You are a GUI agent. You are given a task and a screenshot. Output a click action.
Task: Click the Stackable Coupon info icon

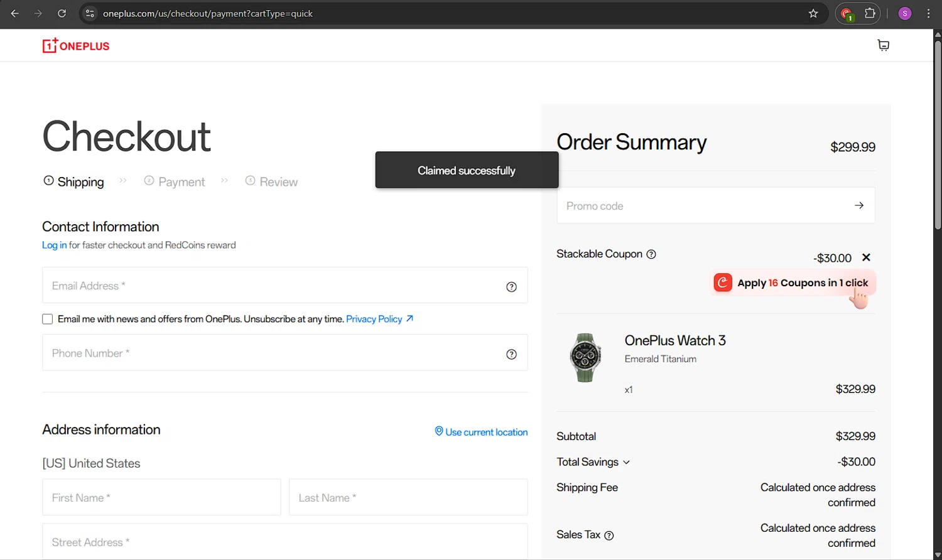coord(651,254)
